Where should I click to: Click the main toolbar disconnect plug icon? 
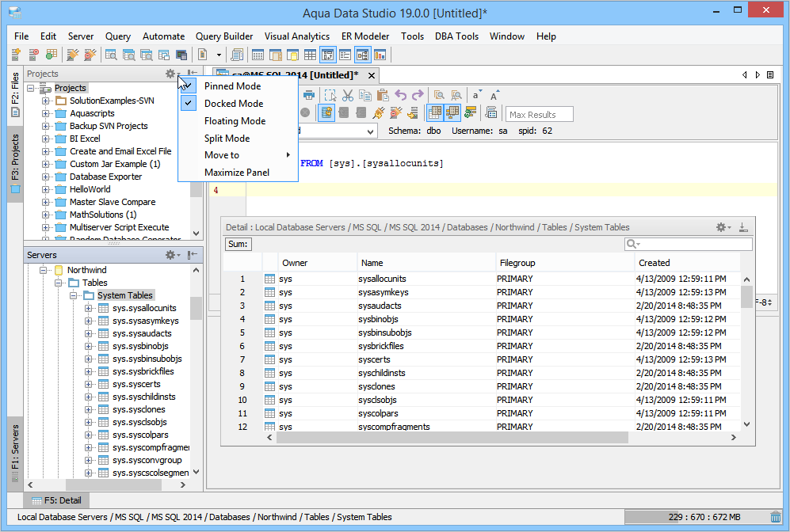(x=90, y=55)
